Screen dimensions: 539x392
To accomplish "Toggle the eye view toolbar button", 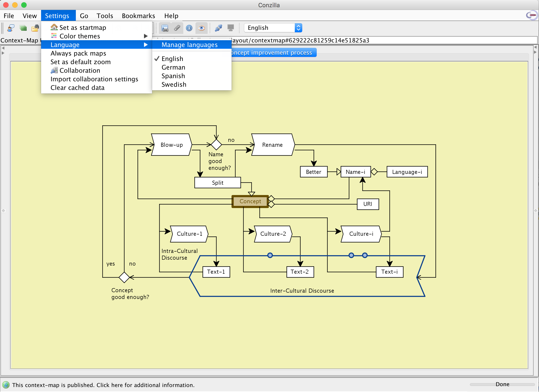I will [202, 28].
